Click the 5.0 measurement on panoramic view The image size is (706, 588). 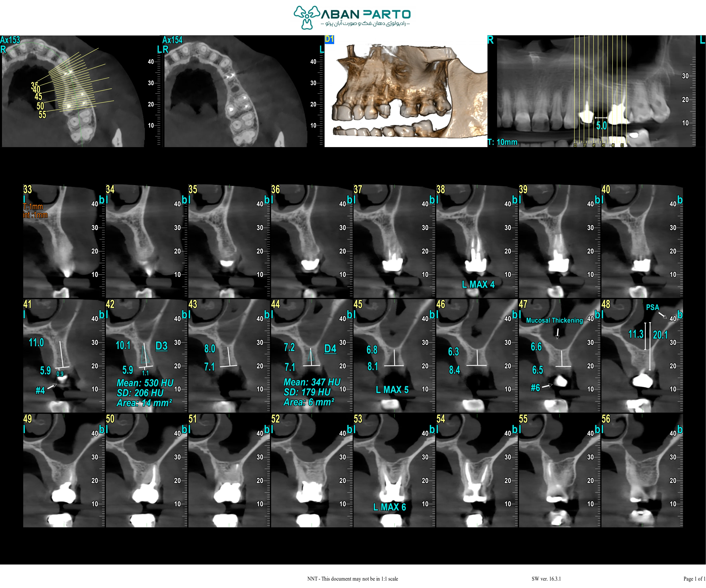602,125
